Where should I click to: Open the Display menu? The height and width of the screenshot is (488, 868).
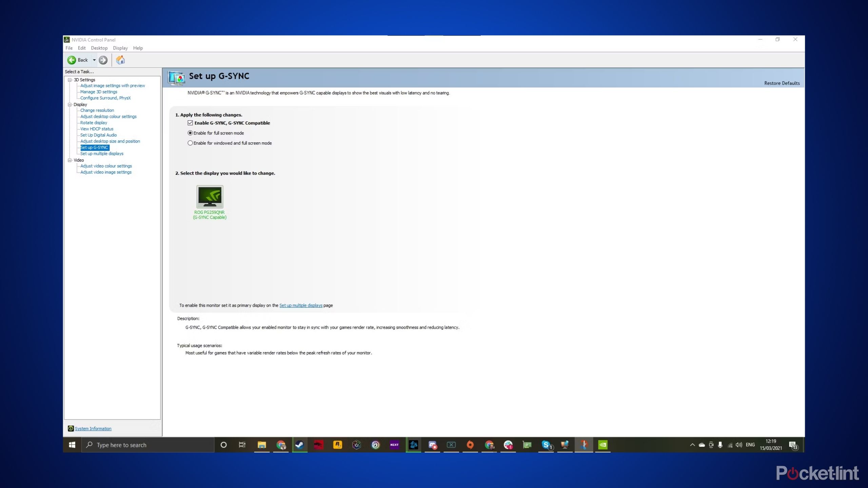(x=120, y=48)
